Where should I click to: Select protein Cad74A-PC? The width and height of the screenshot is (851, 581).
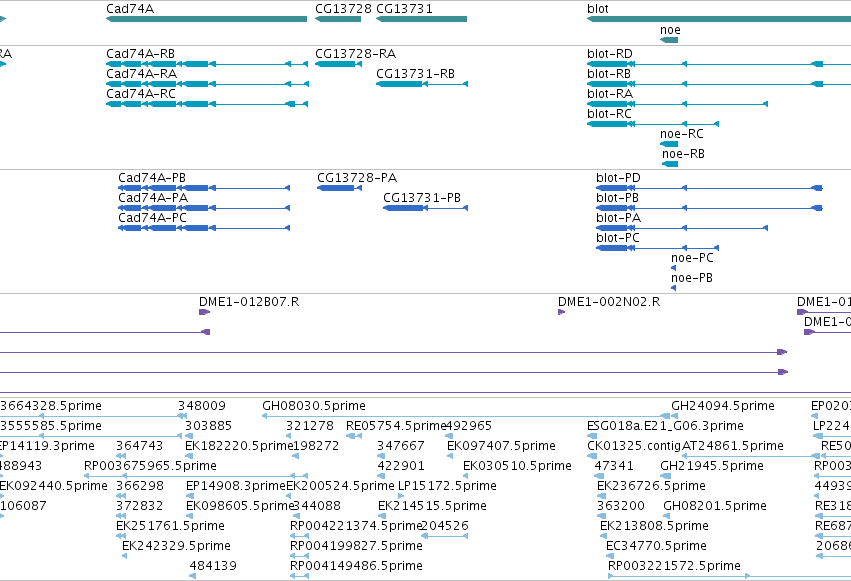153,218
